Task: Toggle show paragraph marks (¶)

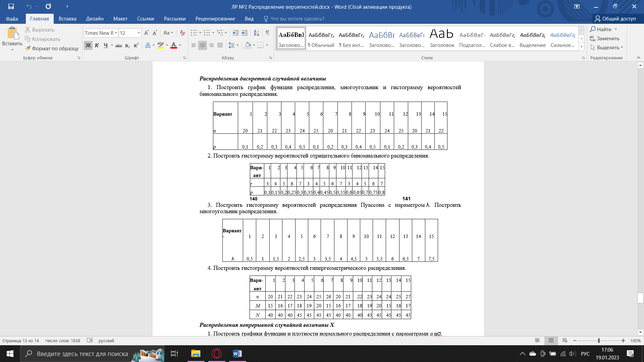Action: tap(268, 33)
